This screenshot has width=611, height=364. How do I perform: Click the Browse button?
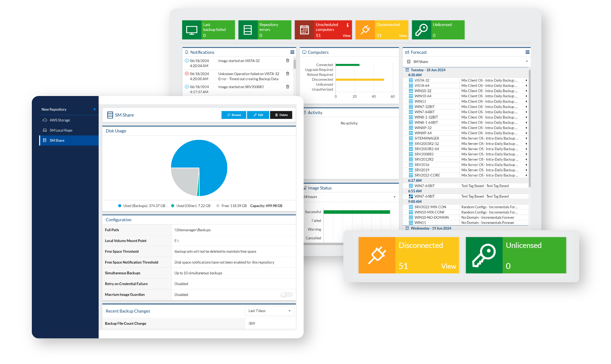(x=234, y=115)
